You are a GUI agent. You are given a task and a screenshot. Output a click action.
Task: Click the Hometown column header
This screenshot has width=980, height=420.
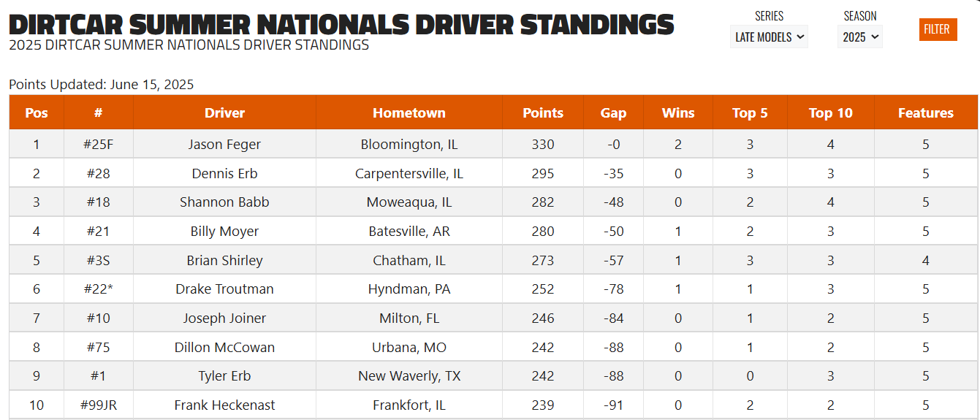tap(409, 112)
